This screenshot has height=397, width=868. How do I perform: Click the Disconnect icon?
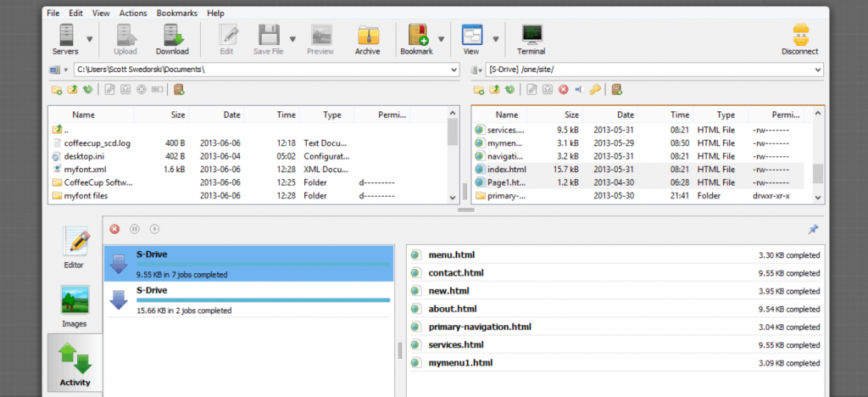799,38
